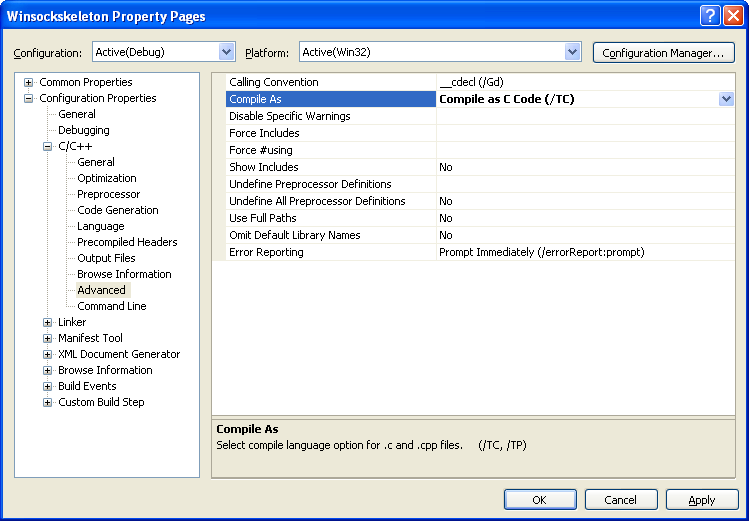749x521 pixels.
Task: Select the Manifest Tool label
Action: [x=90, y=338]
